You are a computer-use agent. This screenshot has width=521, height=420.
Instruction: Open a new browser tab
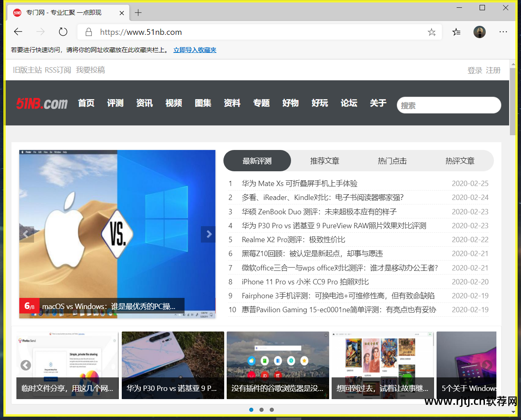138,13
